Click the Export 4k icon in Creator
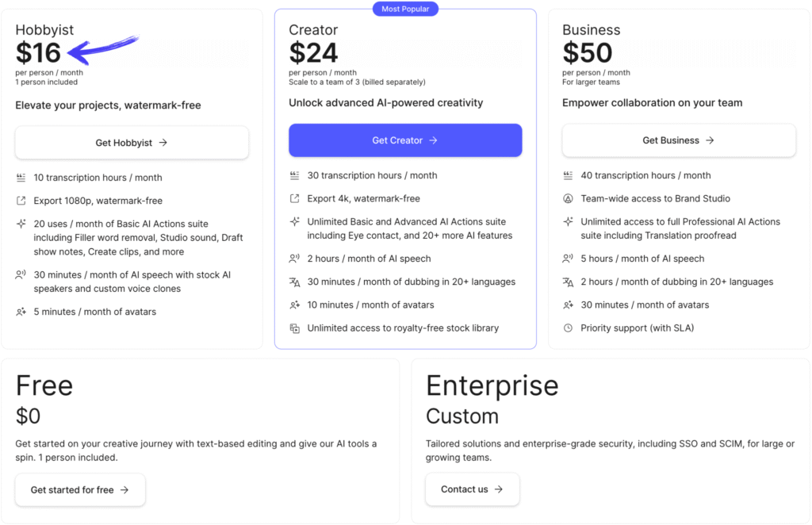 [294, 198]
